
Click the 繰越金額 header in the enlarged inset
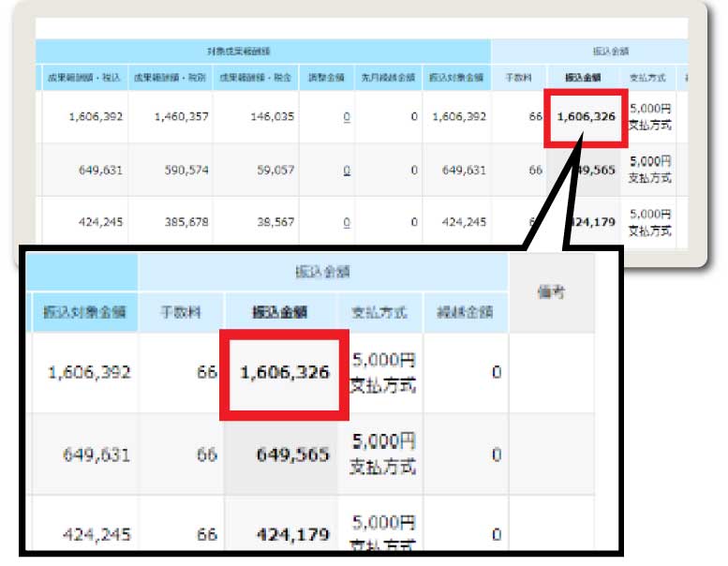(x=466, y=313)
